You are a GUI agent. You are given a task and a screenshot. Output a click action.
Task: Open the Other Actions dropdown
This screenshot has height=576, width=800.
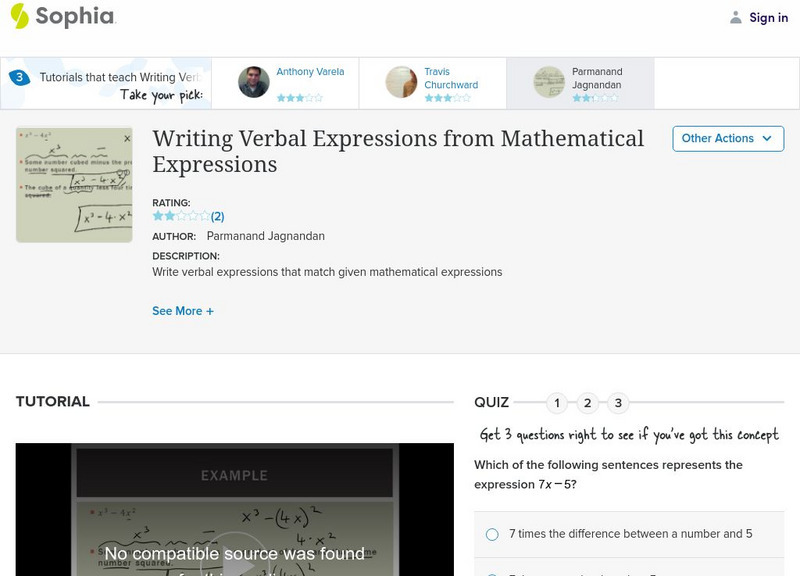coord(727,139)
